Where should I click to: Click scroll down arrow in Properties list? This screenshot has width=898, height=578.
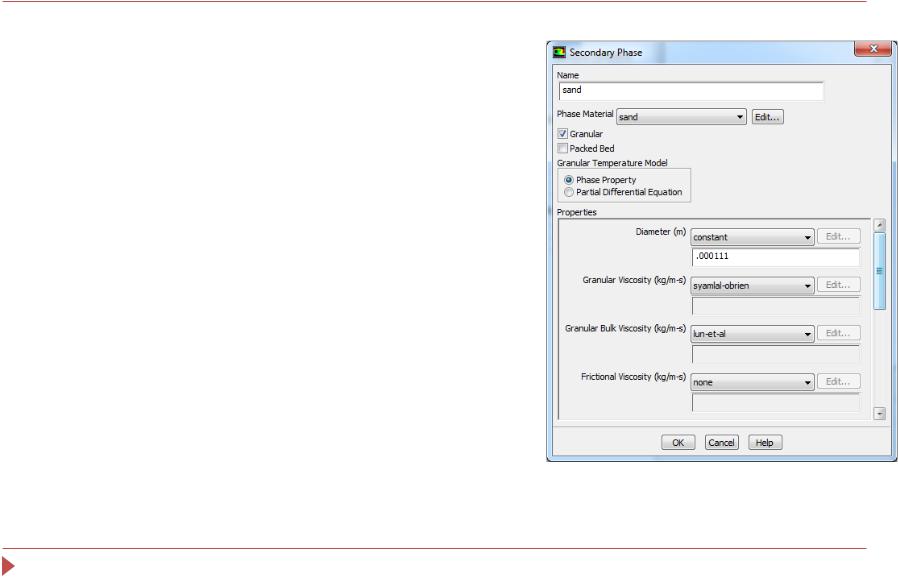click(x=880, y=413)
